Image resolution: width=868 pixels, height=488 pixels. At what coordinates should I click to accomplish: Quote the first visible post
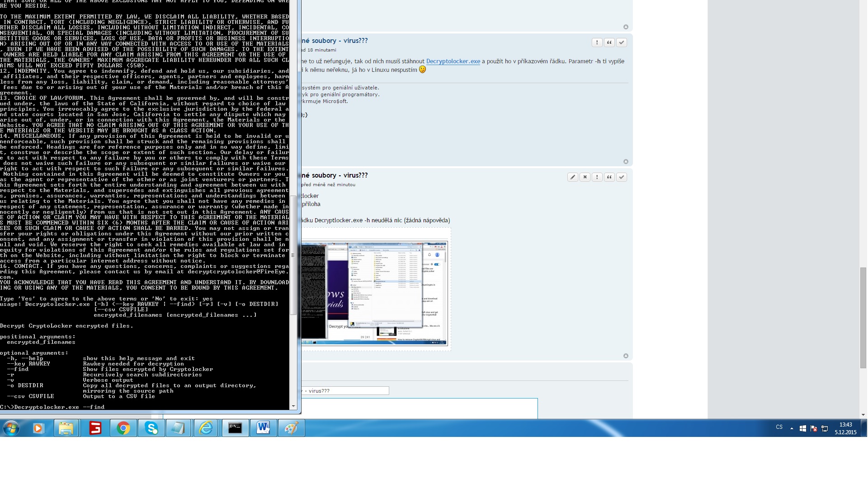pos(609,42)
